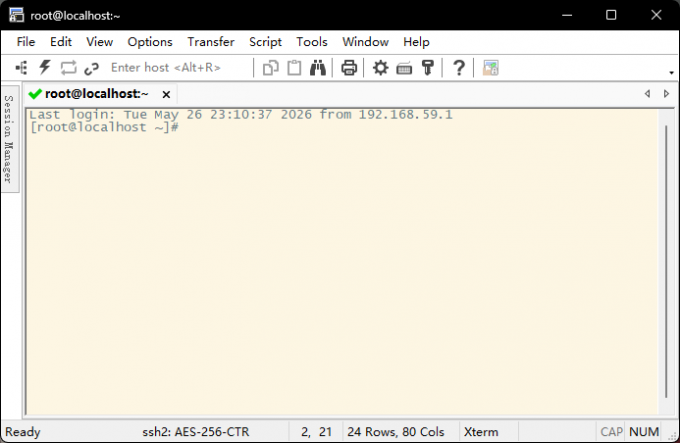Image resolution: width=680 pixels, height=443 pixels.
Task: Expand the toolbar overflow arrow
Action: (671, 73)
